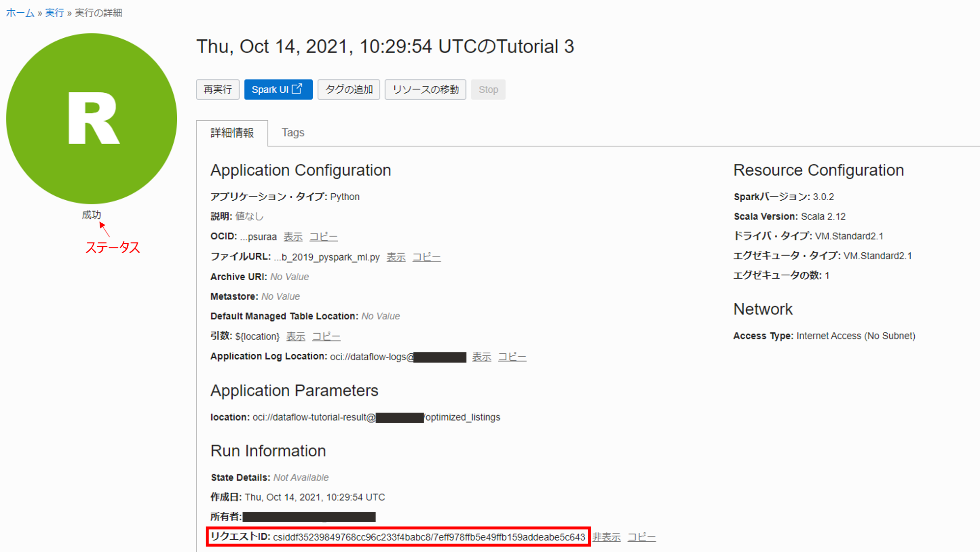Click the リソースの移動 (Move Resource) button
Viewport: 980px width, 552px height.
pyautogui.click(x=425, y=89)
